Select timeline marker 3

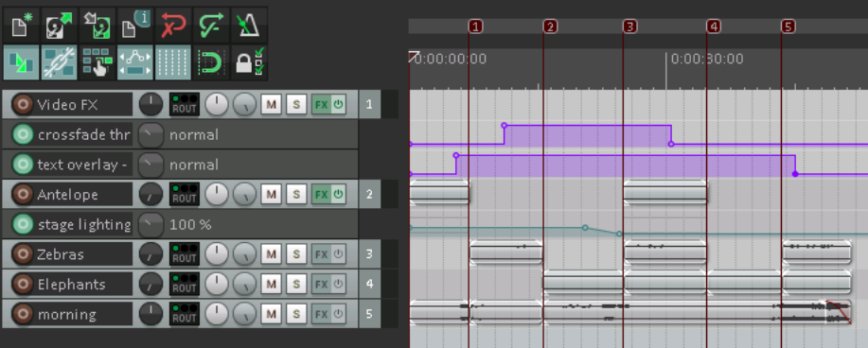630,26
